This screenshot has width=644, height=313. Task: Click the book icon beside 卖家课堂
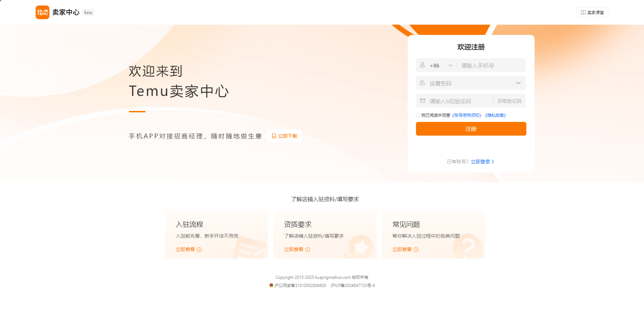[x=583, y=12]
